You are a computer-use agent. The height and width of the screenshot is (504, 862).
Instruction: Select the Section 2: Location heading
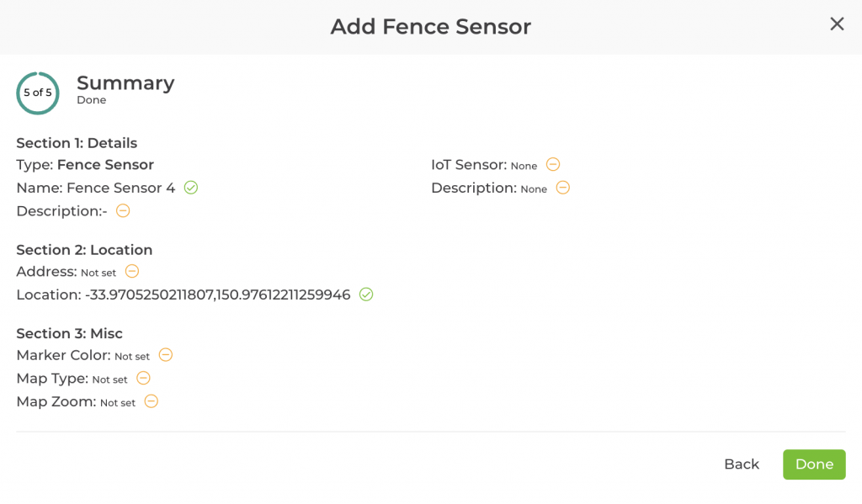tap(84, 250)
